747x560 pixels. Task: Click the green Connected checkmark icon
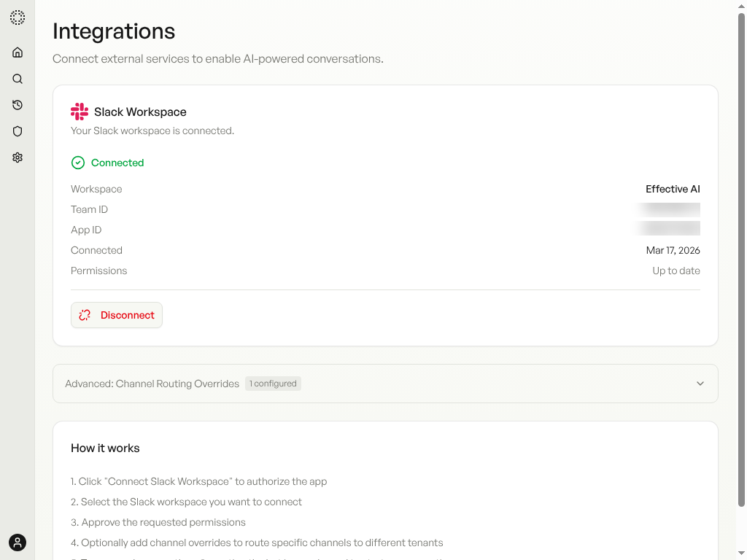pyautogui.click(x=78, y=163)
